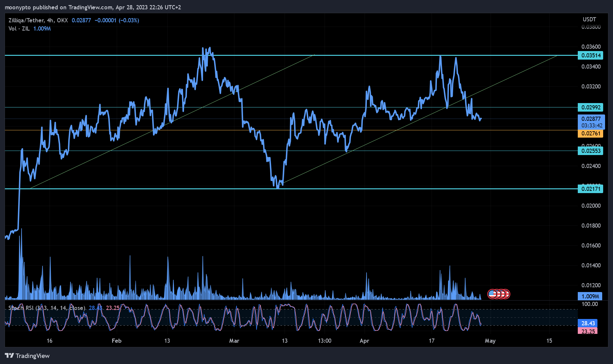Click the 100.00 Stoch RSI scale label
The height and width of the screenshot is (364, 613).
click(590, 304)
